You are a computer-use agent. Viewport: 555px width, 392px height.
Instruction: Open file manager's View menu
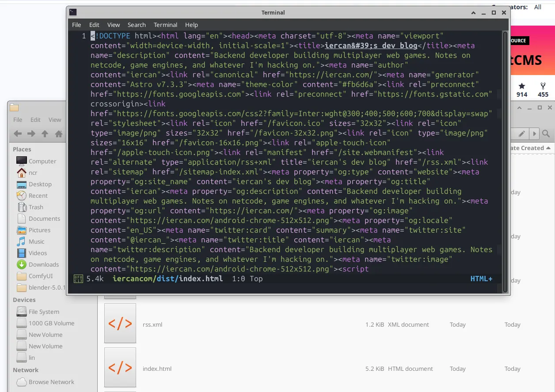pos(55,120)
